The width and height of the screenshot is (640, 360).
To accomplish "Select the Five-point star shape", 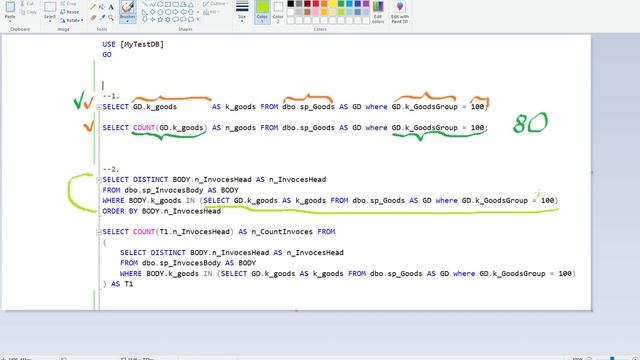I will coord(160,19).
